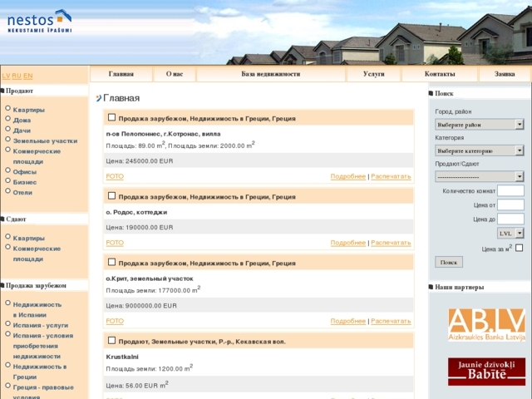The width and height of the screenshot is (532, 399).
Task: Open the Контакты menu item
Action: click(x=440, y=74)
